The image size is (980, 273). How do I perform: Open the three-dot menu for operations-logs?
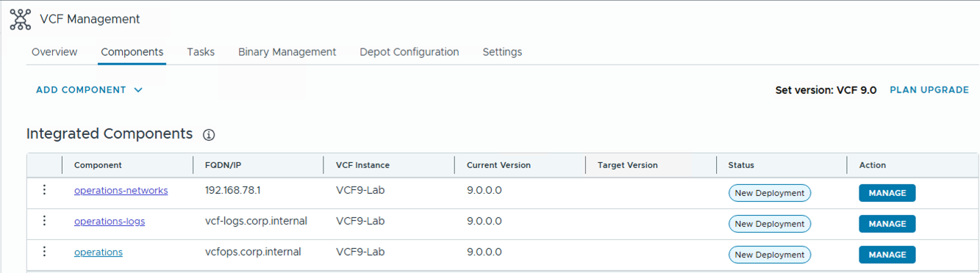tap(44, 221)
